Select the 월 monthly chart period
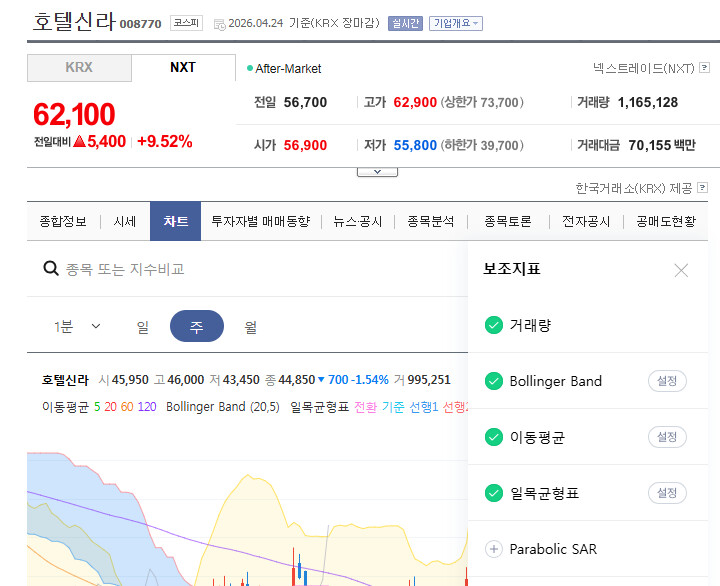 [250, 327]
